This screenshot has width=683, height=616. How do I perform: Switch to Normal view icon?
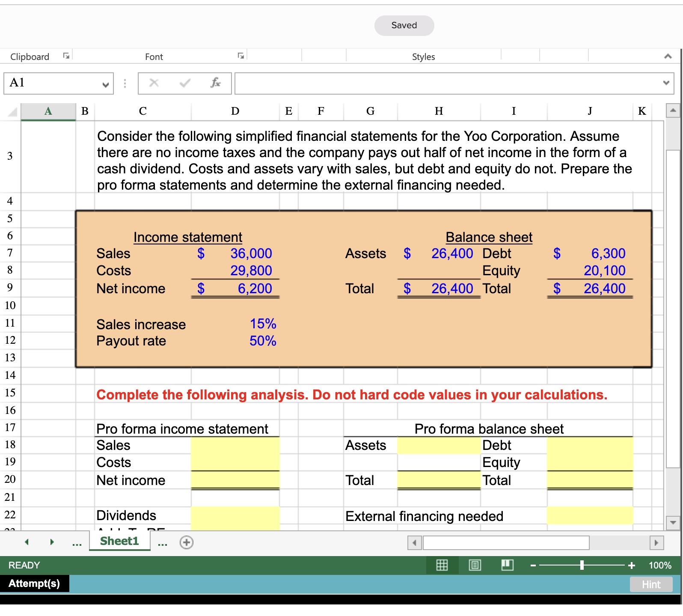click(x=442, y=565)
